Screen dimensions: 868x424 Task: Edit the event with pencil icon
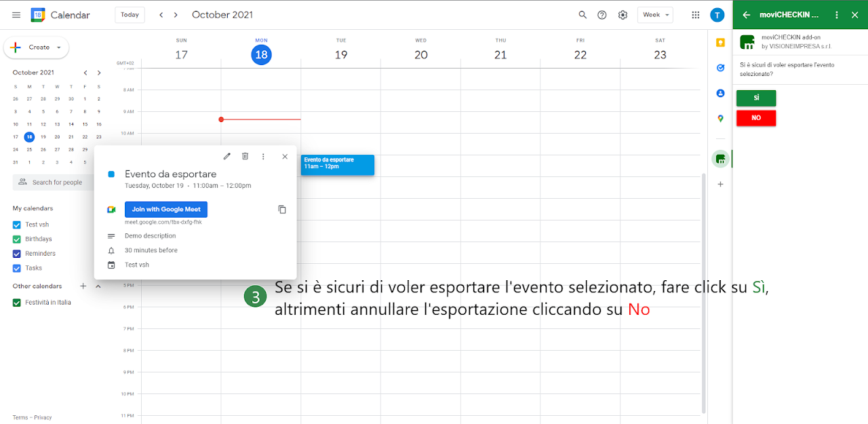click(227, 156)
